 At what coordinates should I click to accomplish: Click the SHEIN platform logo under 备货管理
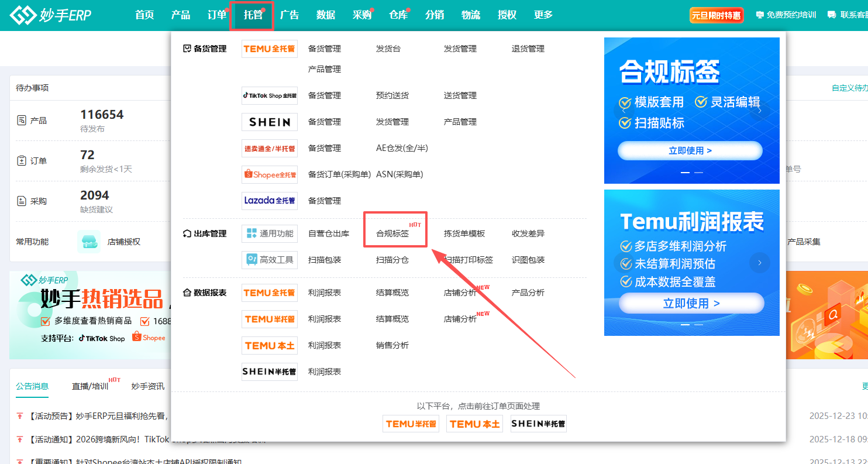[269, 122]
